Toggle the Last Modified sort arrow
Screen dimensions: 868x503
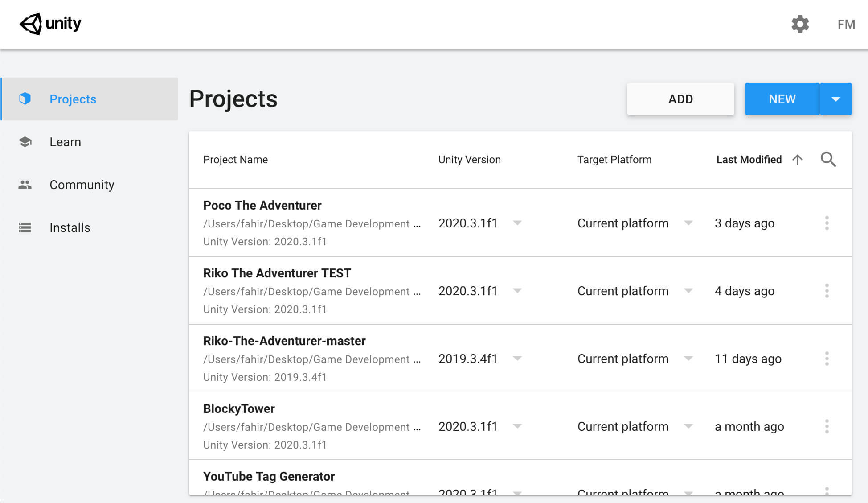pyautogui.click(x=798, y=160)
